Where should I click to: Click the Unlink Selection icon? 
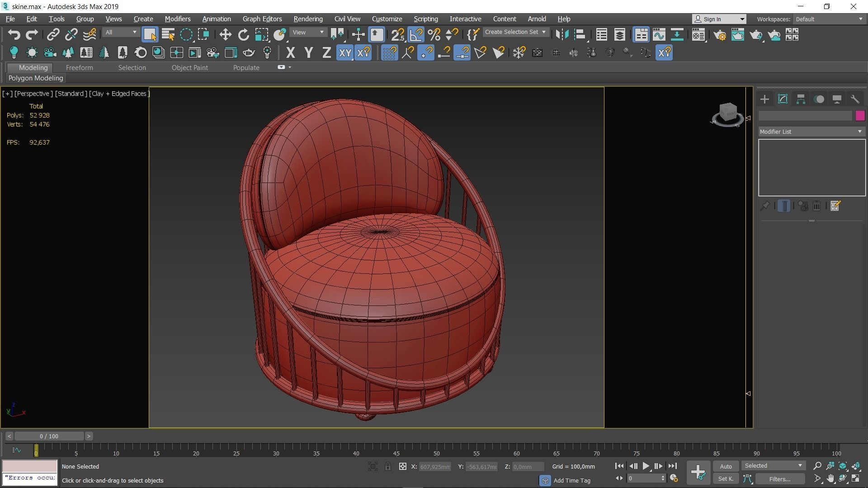point(71,35)
